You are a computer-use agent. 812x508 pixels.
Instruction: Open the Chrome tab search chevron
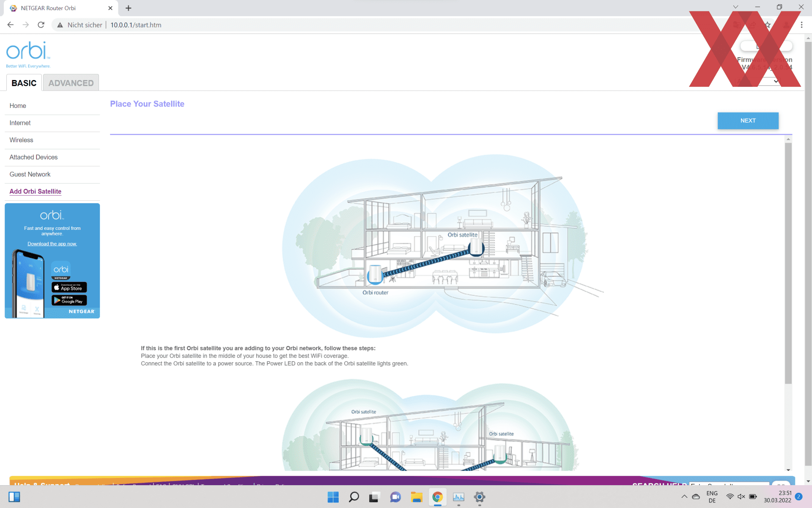(736, 7)
